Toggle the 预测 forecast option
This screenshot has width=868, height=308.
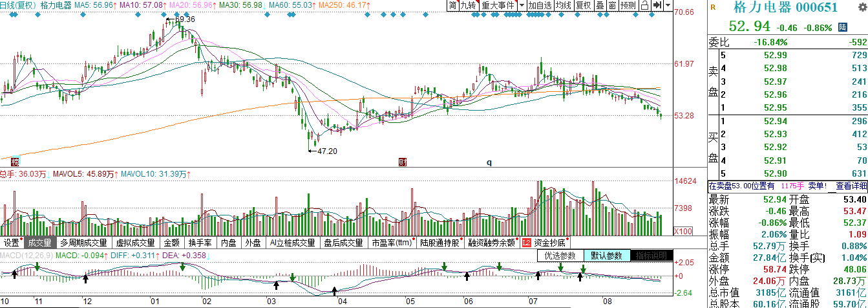pyautogui.click(x=628, y=5)
